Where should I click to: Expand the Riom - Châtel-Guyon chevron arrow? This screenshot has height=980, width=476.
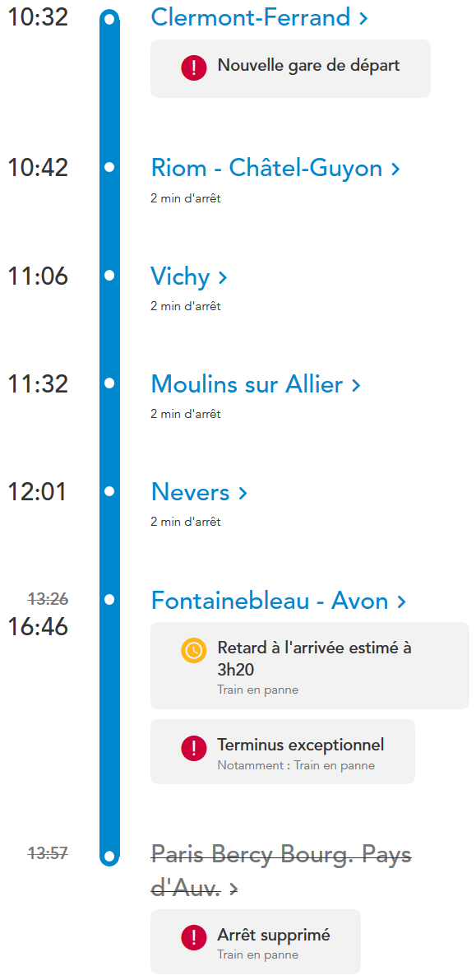pos(395,170)
